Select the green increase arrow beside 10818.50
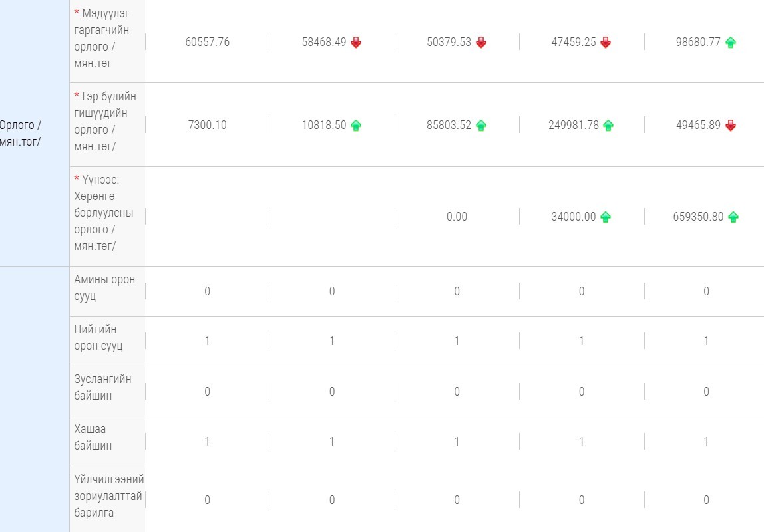The width and height of the screenshot is (764, 532). (356, 125)
